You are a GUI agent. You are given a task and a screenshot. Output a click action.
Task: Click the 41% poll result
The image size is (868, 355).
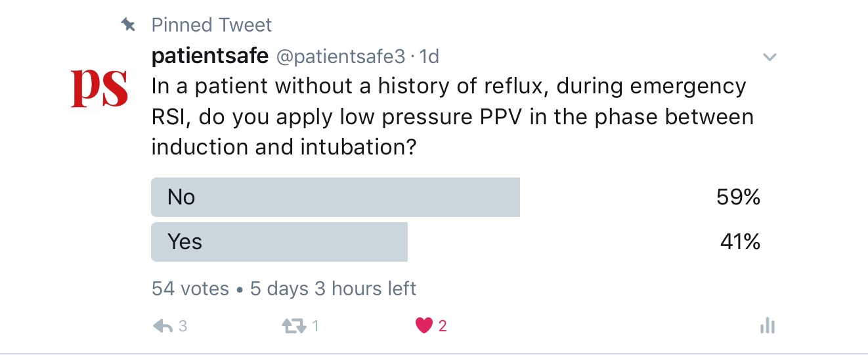(740, 242)
